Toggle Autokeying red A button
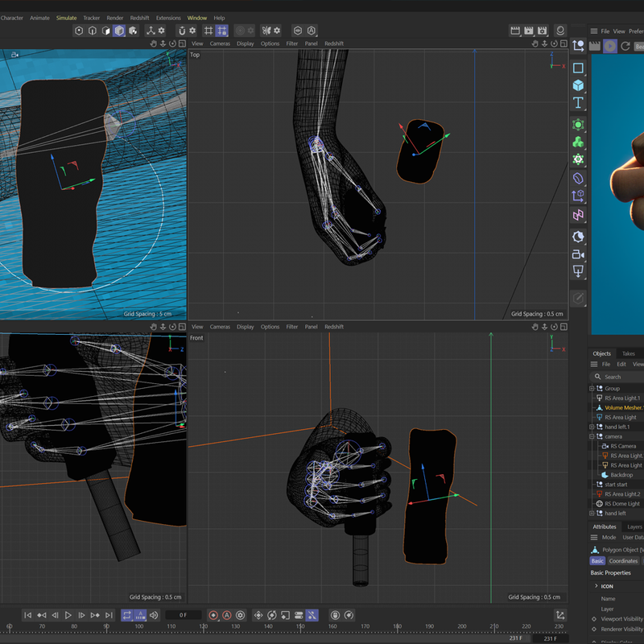644x644 pixels. pyautogui.click(x=227, y=615)
